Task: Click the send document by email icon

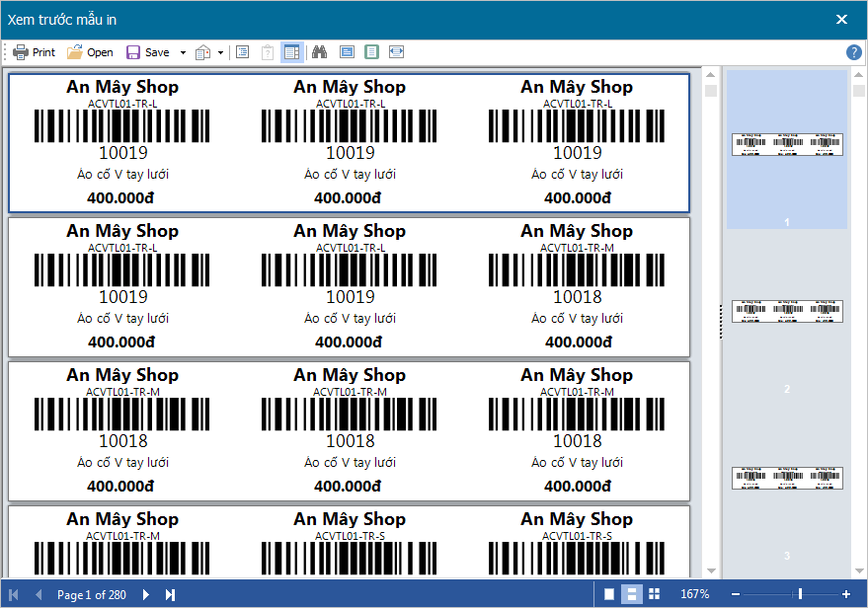Action: pyautogui.click(x=203, y=52)
